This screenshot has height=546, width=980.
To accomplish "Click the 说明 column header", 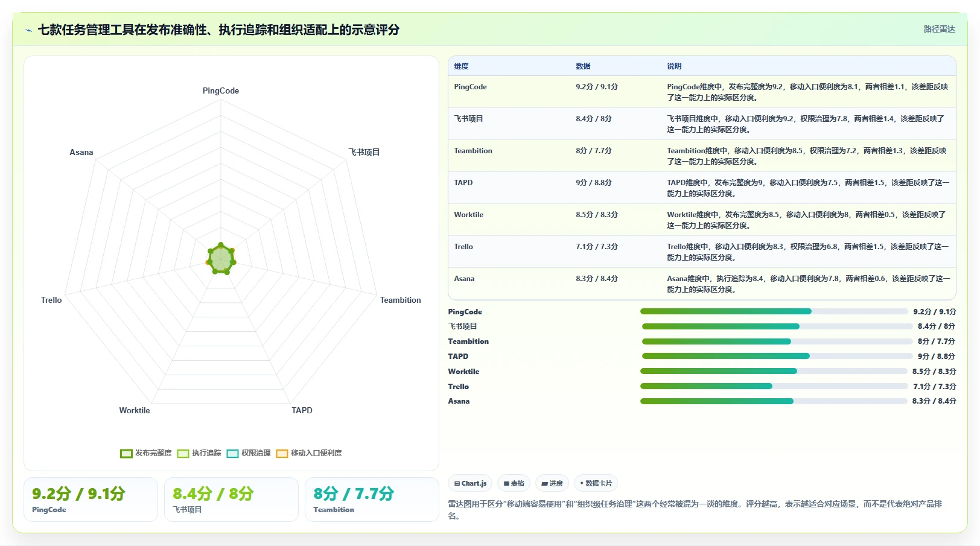I will (x=674, y=66).
